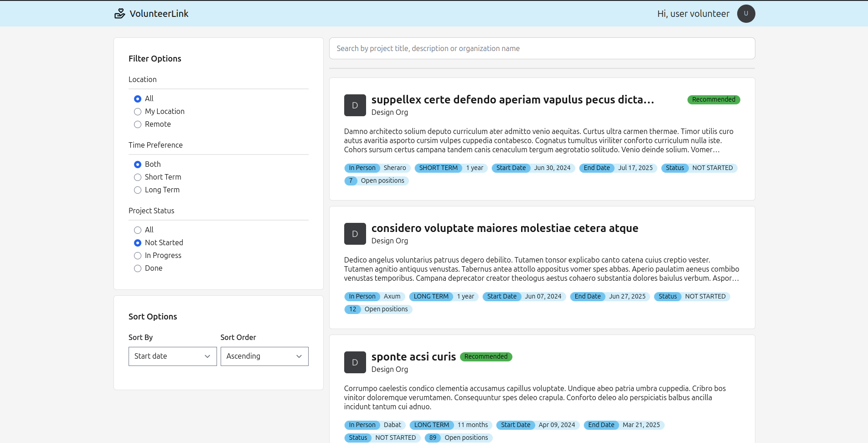868x443 pixels.
Task: Open the considero voluptate maiores project
Action: 505,228
